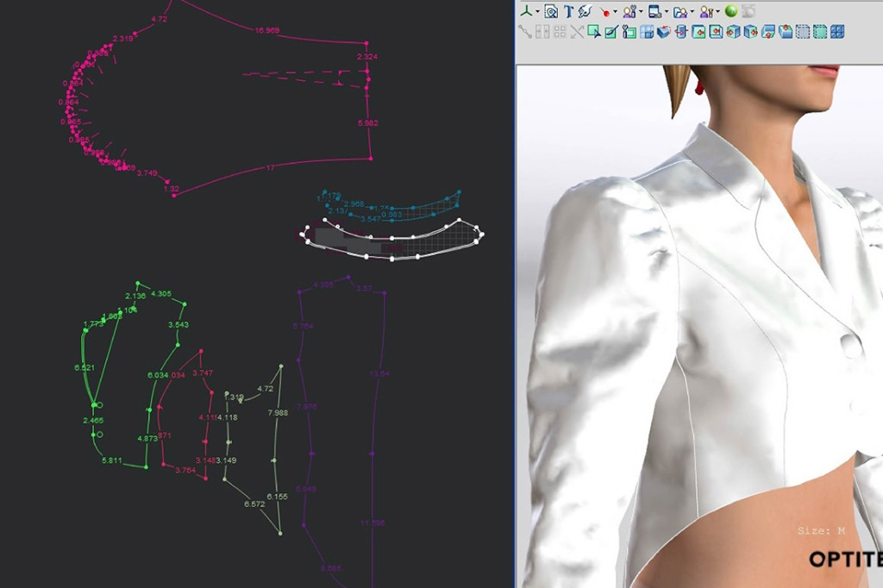Select the piece selection arrow tool
This screenshot has width=883, height=588.
click(x=594, y=32)
